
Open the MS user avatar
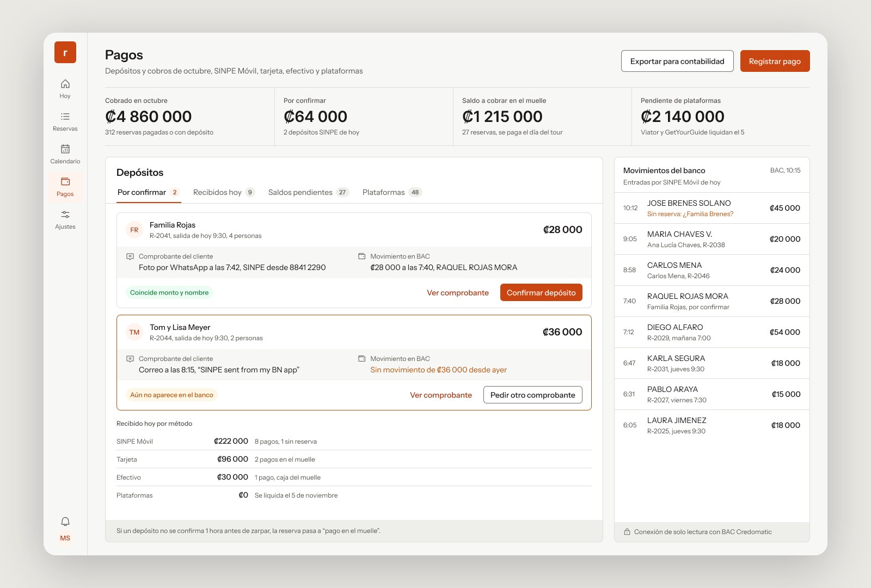click(x=65, y=538)
